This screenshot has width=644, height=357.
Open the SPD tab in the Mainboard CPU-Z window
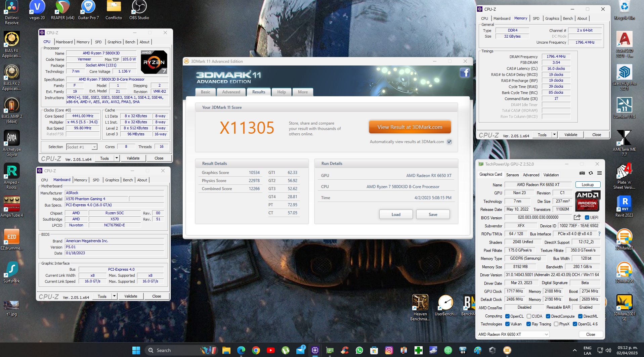pos(96,180)
